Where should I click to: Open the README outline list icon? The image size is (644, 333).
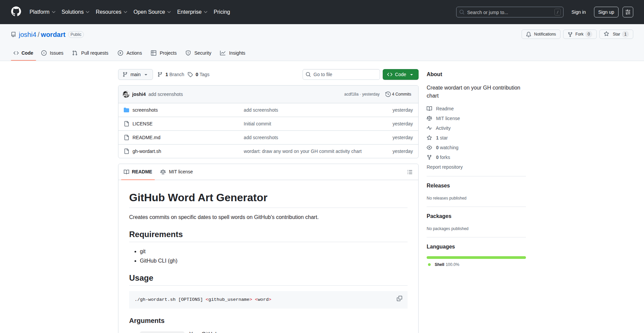click(410, 172)
